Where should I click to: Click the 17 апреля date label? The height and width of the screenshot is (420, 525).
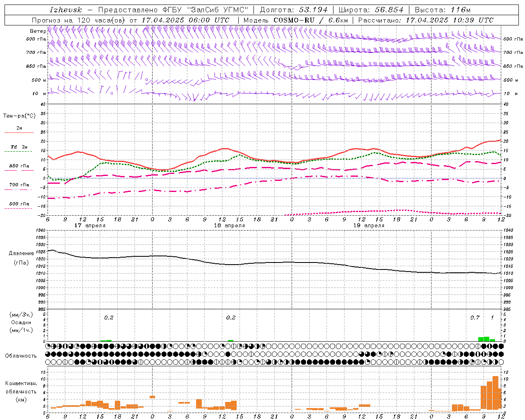click(90, 226)
